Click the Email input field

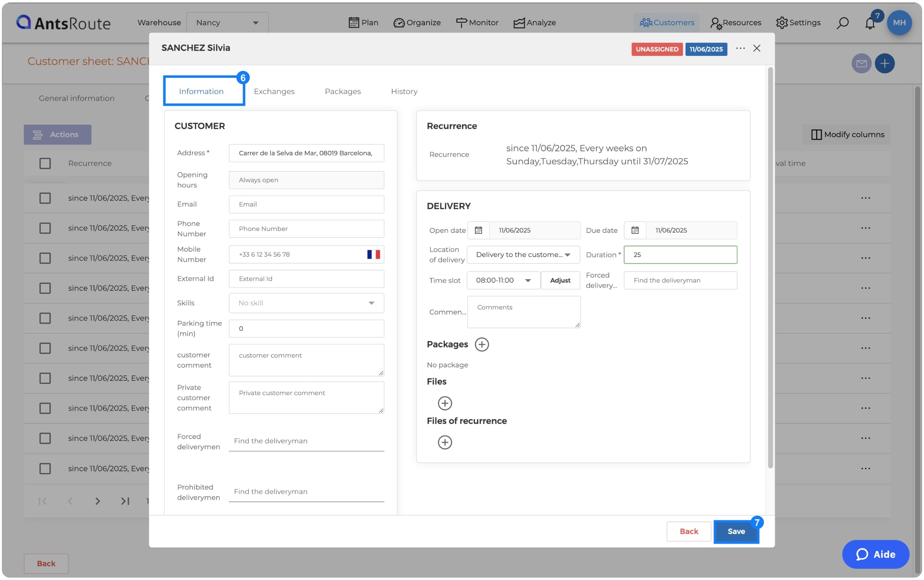pos(306,204)
